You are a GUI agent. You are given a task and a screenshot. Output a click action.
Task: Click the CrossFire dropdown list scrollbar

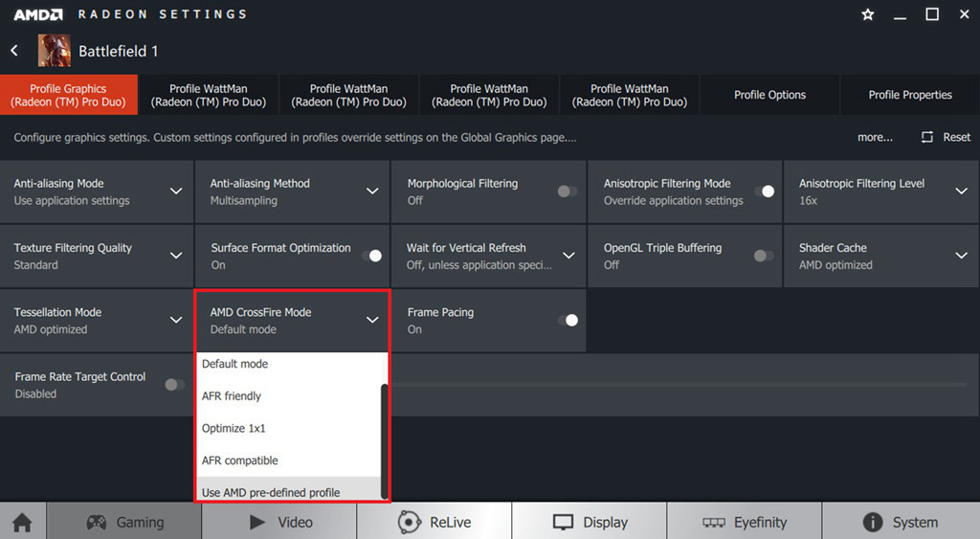pyautogui.click(x=385, y=440)
